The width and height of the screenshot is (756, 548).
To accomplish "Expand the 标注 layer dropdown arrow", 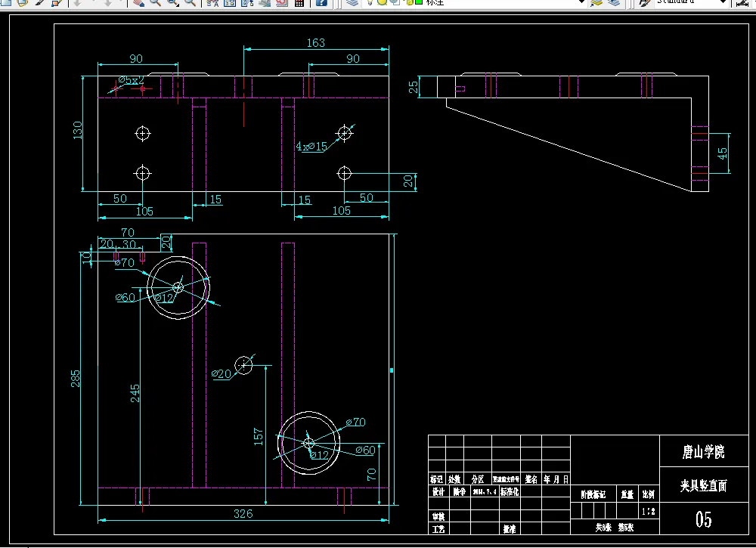I will click(x=581, y=2).
